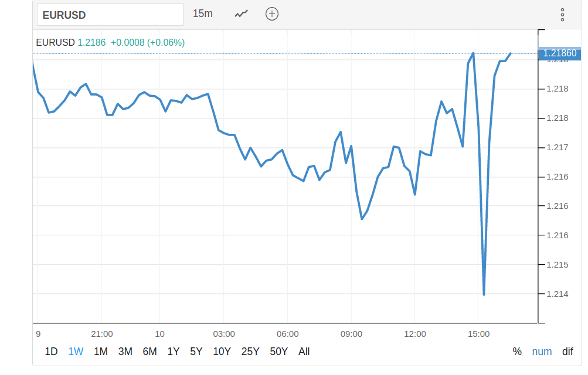Click the 1.21860 current price label

pos(559,53)
